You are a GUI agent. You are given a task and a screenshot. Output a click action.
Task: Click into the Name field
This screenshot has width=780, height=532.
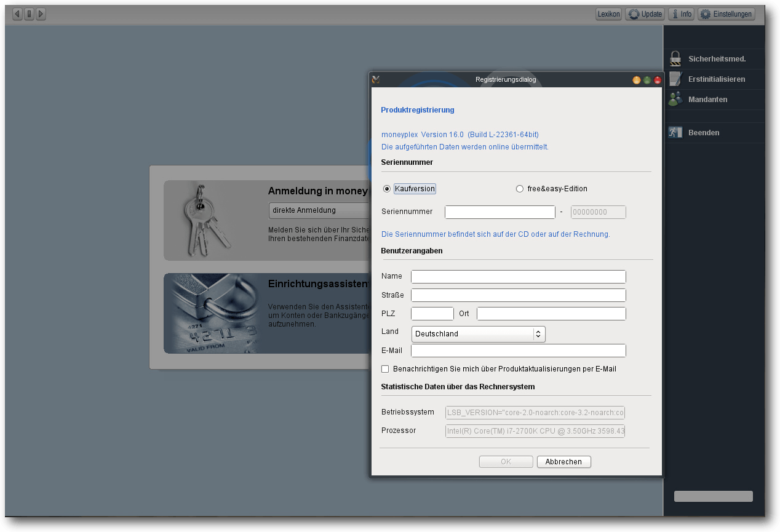519,277
